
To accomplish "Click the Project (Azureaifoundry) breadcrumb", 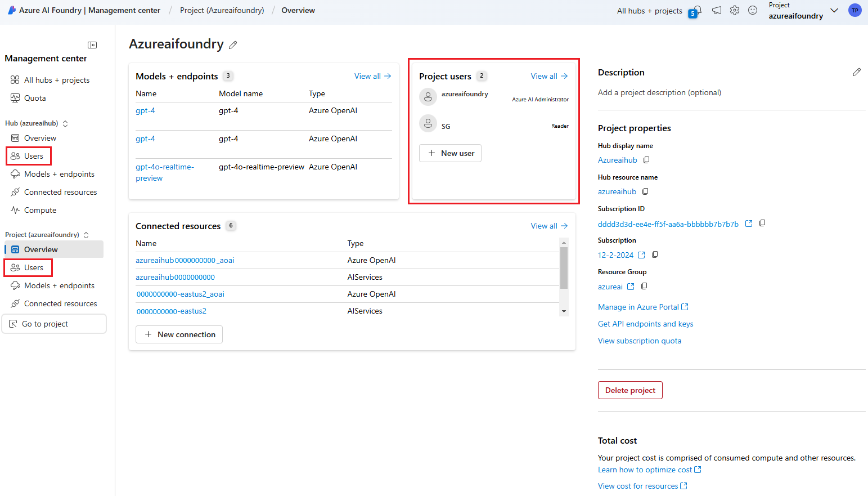I will click(222, 10).
